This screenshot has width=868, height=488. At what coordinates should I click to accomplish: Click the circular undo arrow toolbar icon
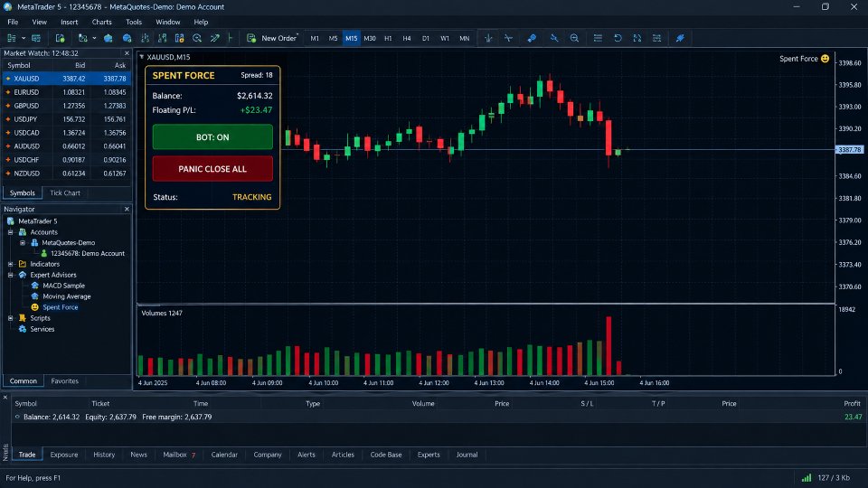tap(618, 38)
